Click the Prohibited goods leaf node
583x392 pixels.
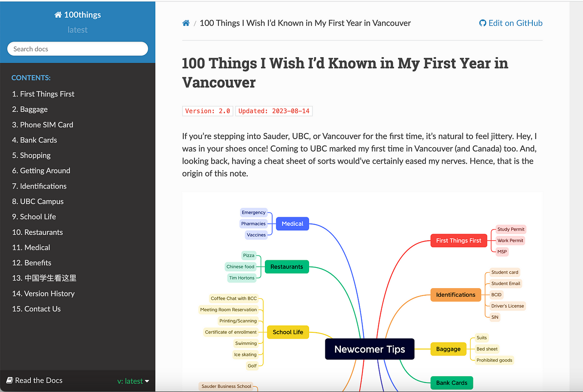495,360
